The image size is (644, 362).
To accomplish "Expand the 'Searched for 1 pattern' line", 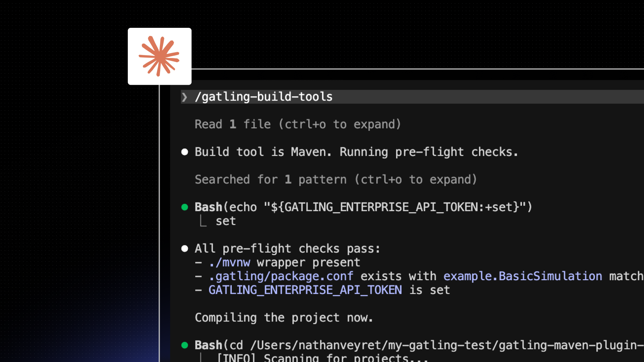I will (335, 180).
